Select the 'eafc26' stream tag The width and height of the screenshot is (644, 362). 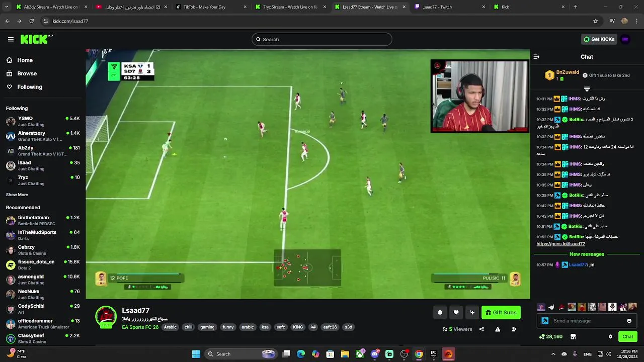click(x=330, y=327)
